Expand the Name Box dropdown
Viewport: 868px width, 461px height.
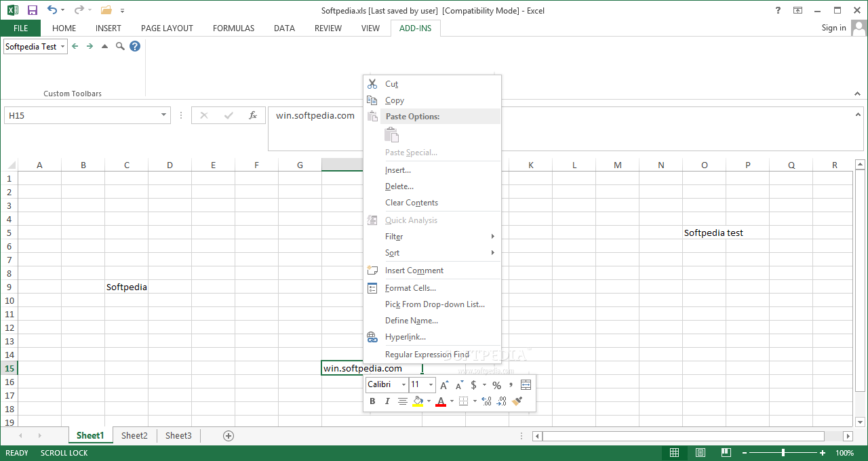pos(163,115)
